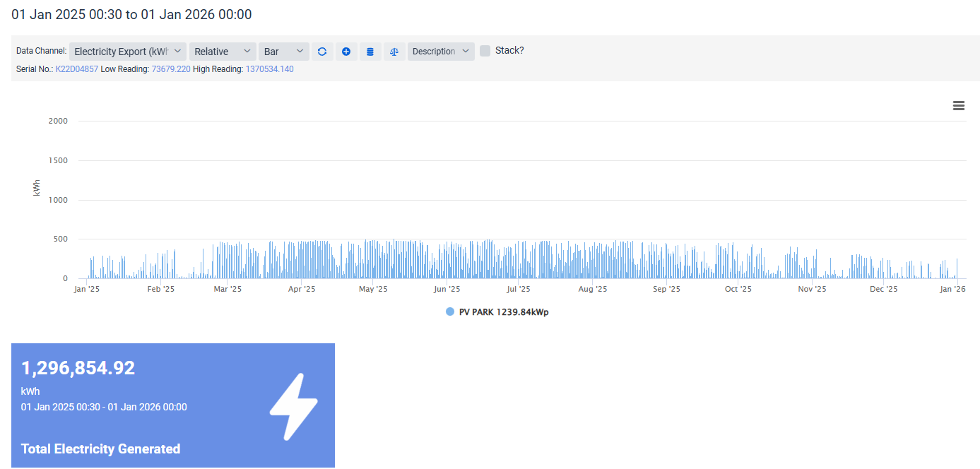Enable the Stack? checkbox
This screenshot has height=469, width=980.
click(485, 51)
